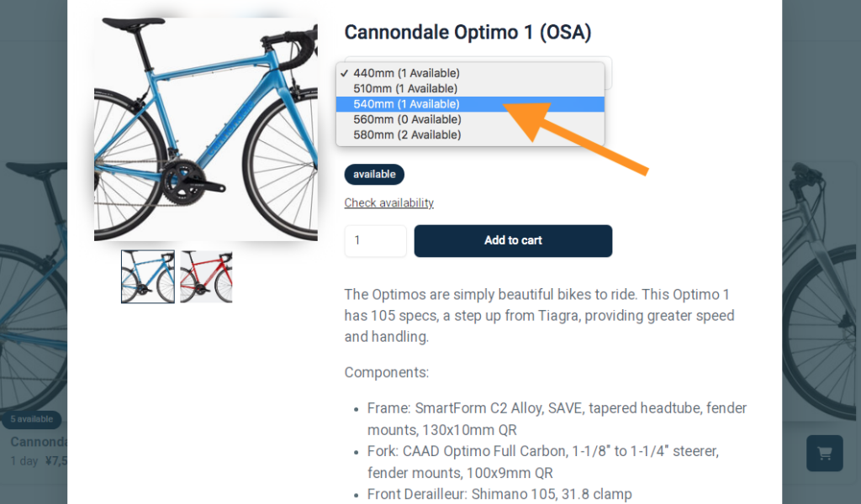Open the shopping cart icon
The width and height of the screenshot is (861, 504).
coord(824,453)
